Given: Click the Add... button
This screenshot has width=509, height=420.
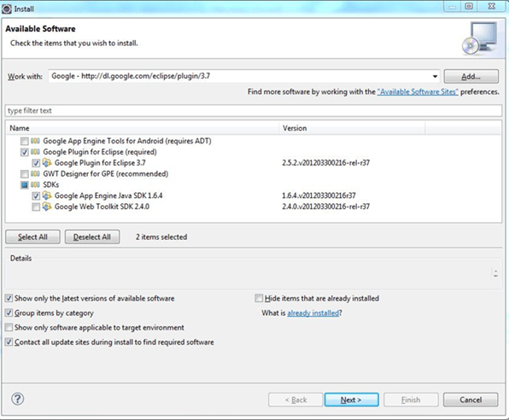Looking at the screenshot, I should (x=471, y=76).
